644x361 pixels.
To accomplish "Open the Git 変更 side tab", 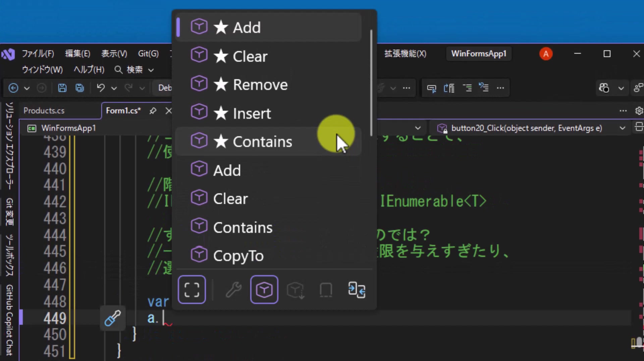I will pos(9,212).
